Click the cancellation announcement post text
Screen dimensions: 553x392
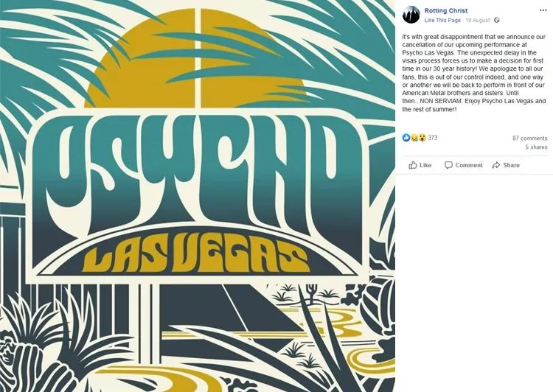pos(474,73)
